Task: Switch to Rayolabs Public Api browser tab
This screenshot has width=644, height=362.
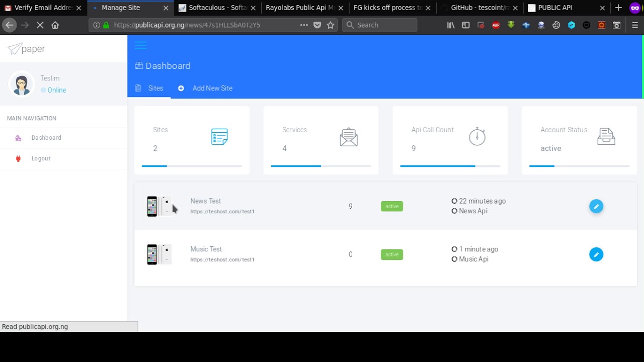Action: coord(304,8)
